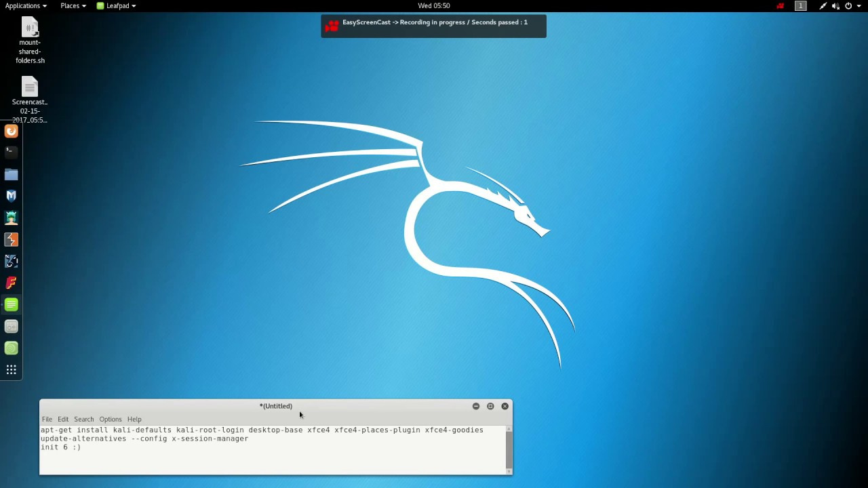Open Leafpad Options menu
Viewport: 868px width, 488px height.
(x=111, y=419)
